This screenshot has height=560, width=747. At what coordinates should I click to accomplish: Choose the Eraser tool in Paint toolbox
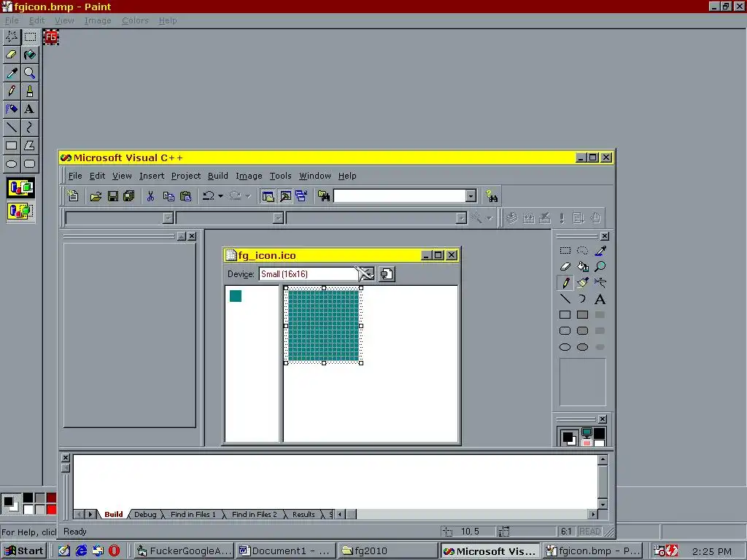tap(12, 55)
